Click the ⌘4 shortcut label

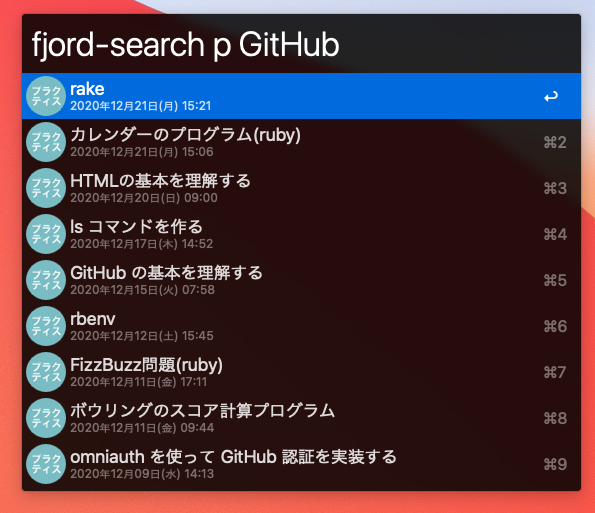(555, 234)
